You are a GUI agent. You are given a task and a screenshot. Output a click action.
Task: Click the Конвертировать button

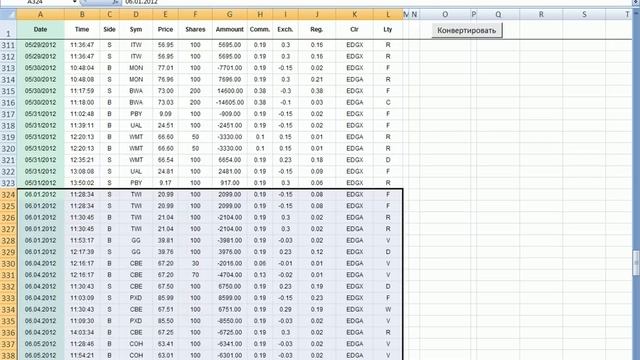[467, 30]
